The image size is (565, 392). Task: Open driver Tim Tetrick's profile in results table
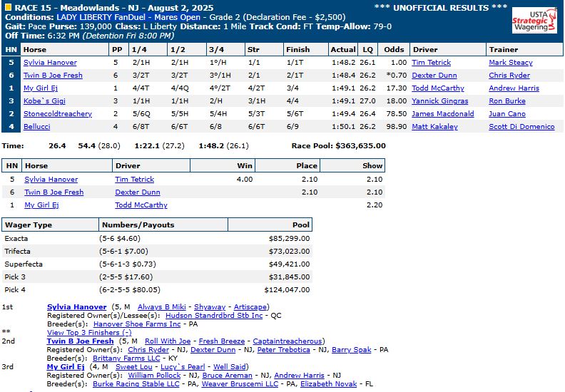pos(432,62)
